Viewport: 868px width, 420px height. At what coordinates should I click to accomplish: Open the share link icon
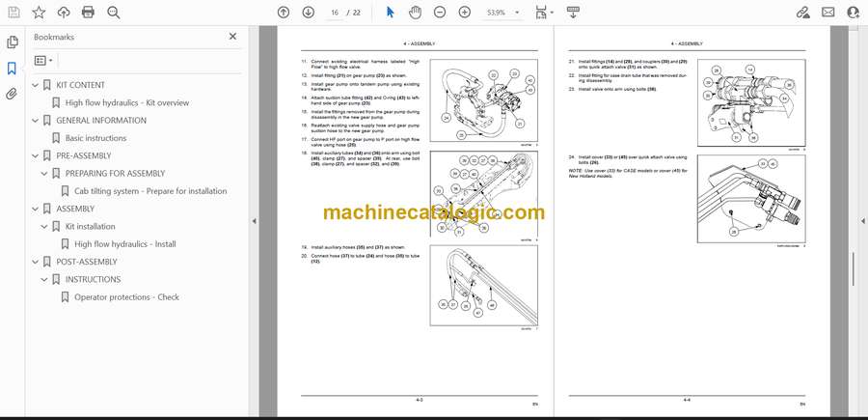click(x=802, y=13)
